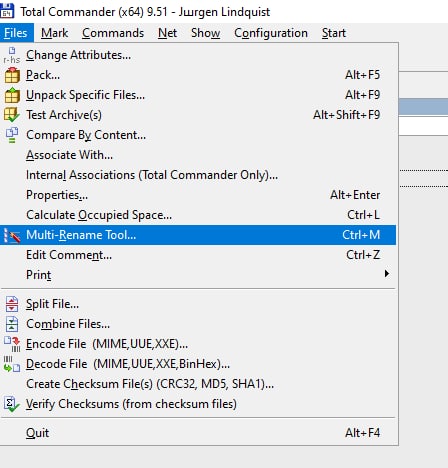Click the Combine Files icon

[x=12, y=324]
